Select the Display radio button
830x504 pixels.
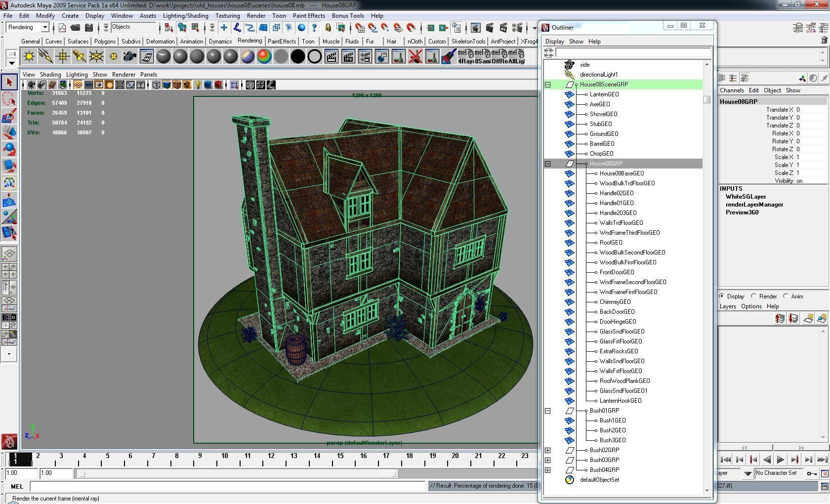[722, 296]
